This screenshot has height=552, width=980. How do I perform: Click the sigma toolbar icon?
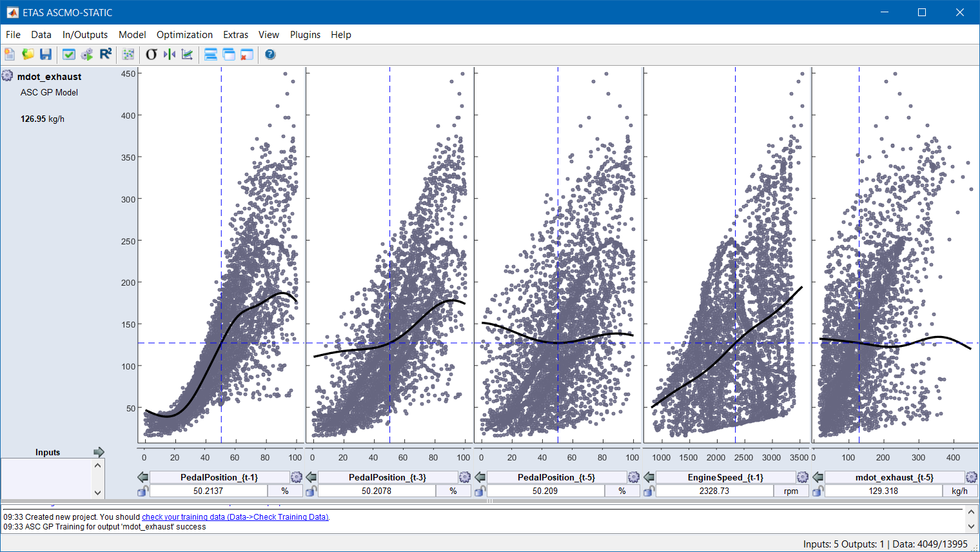pyautogui.click(x=152, y=54)
